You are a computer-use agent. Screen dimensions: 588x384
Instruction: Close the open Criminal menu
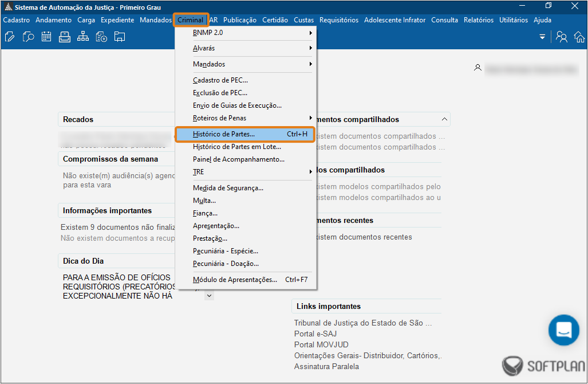pos(191,20)
